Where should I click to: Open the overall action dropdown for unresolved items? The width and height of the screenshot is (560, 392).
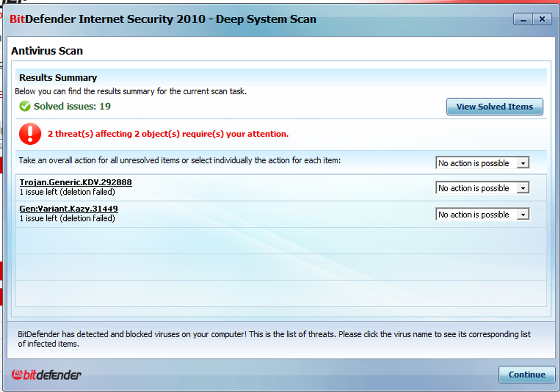point(483,163)
